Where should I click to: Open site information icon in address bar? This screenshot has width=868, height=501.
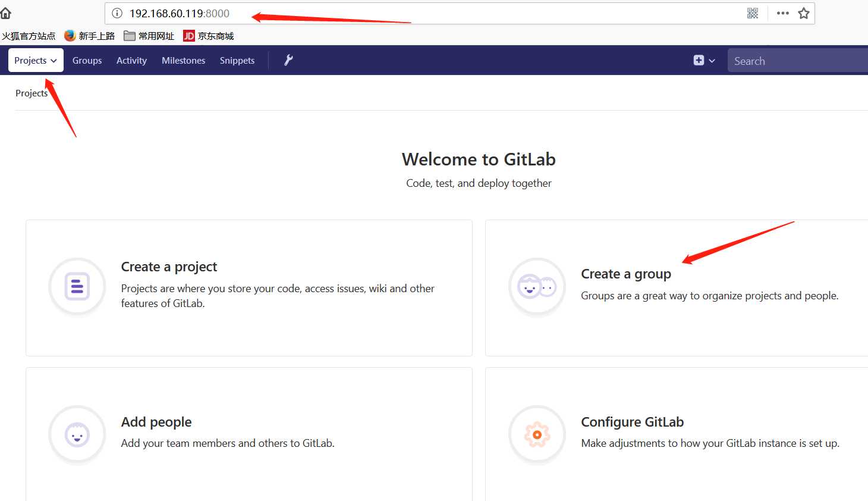click(117, 13)
